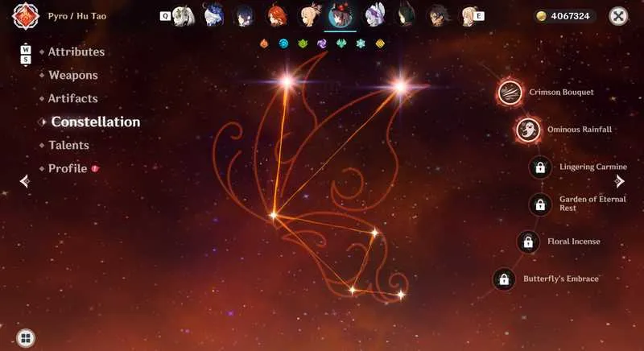
Task: Click the Crimson Bouquet label
Action: (561, 92)
